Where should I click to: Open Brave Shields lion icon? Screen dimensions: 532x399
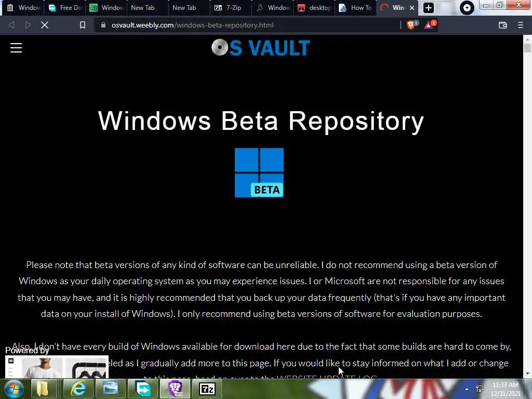[412, 25]
